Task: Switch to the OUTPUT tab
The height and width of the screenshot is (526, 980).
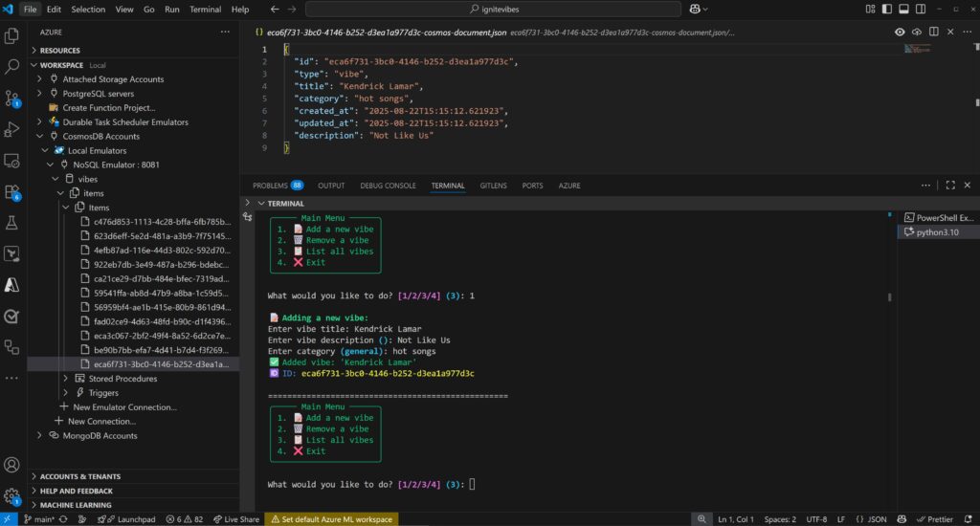Action: (331, 186)
